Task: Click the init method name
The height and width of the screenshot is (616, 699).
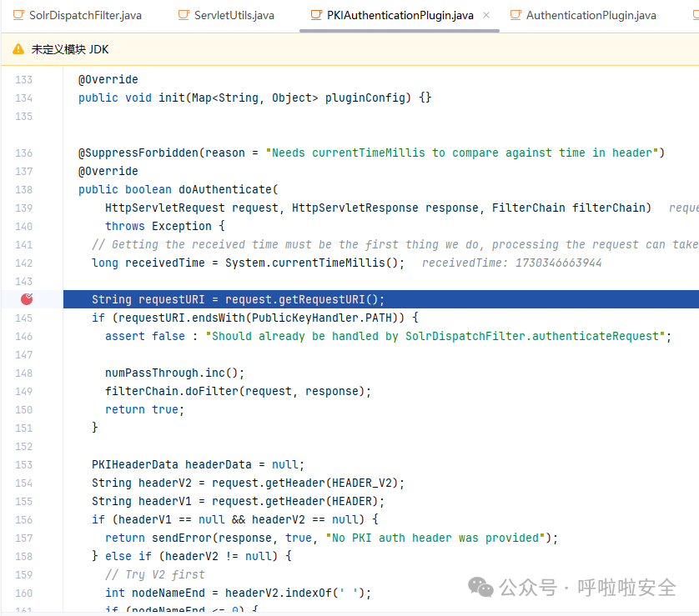Action: pyautogui.click(x=172, y=98)
